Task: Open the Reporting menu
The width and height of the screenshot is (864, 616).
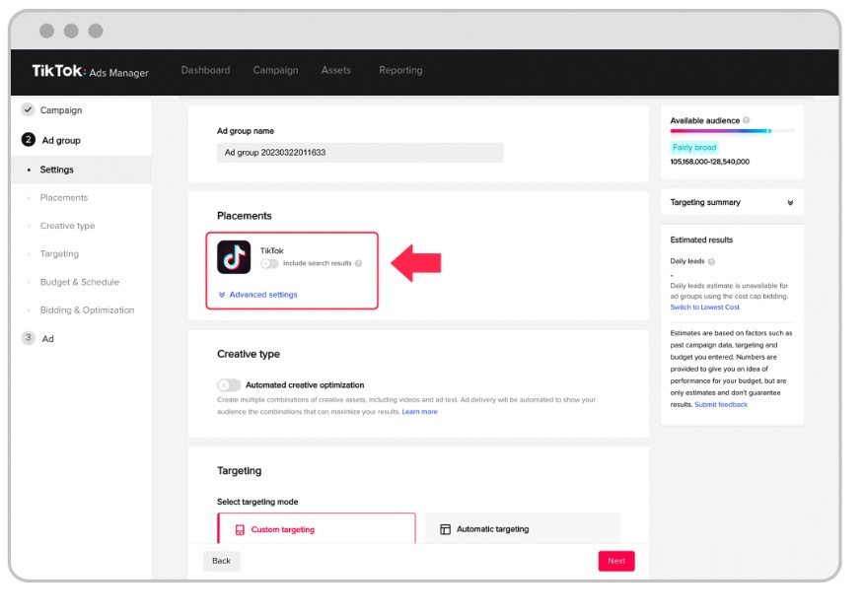Action: pyautogui.click(x=400, y=70)
